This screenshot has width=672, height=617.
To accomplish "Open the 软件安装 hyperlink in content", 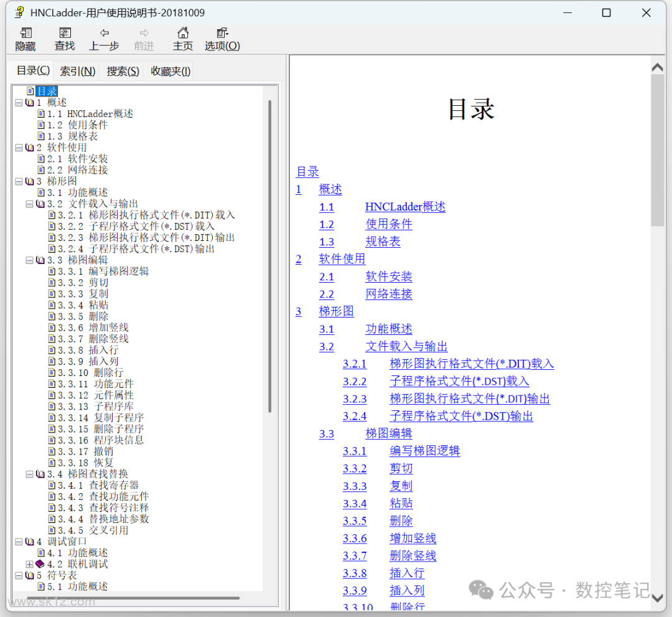I will click(x=389, y=276).
